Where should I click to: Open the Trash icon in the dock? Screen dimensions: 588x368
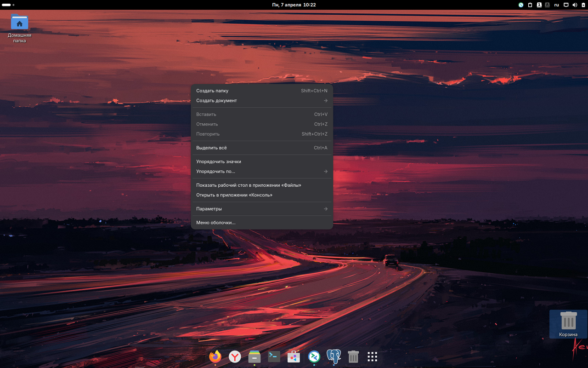pos(353,356)
